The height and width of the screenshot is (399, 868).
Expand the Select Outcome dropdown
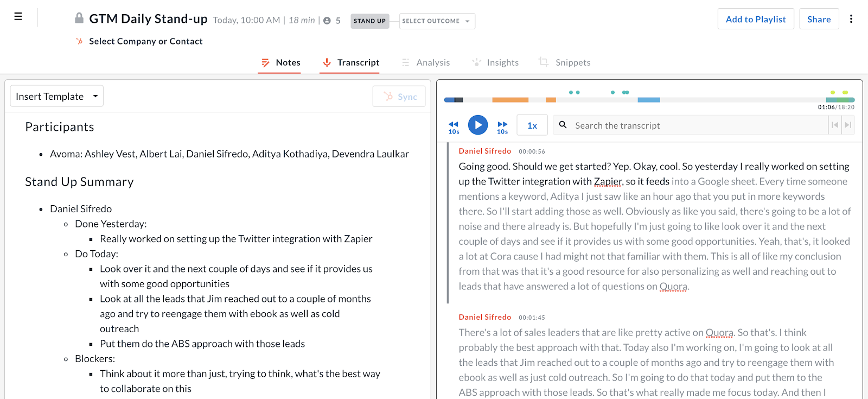[437, 21]
